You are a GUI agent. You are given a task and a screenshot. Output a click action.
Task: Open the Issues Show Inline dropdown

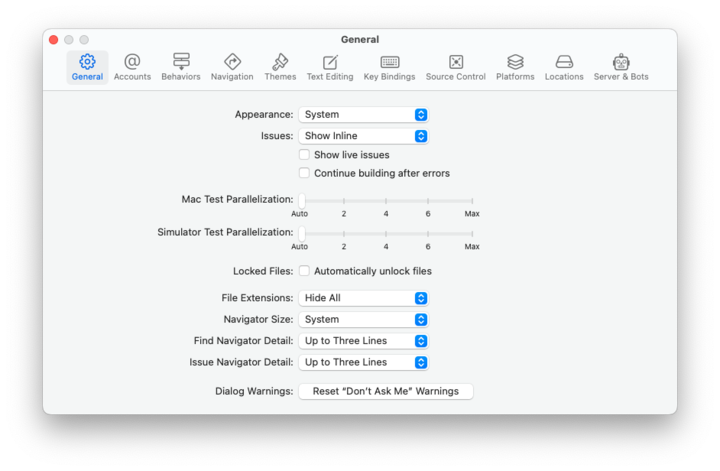point(363,136)
